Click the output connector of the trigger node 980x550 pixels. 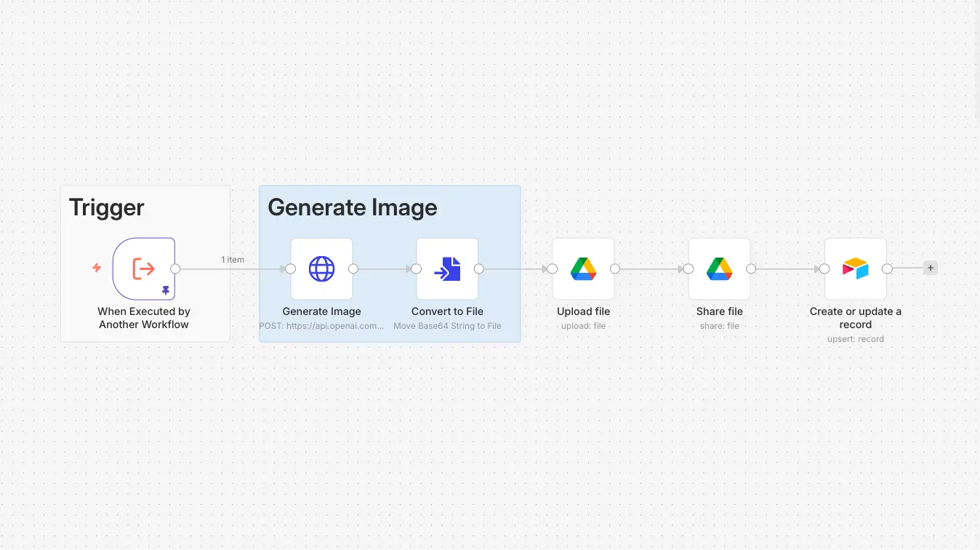[x=175, y=268]
